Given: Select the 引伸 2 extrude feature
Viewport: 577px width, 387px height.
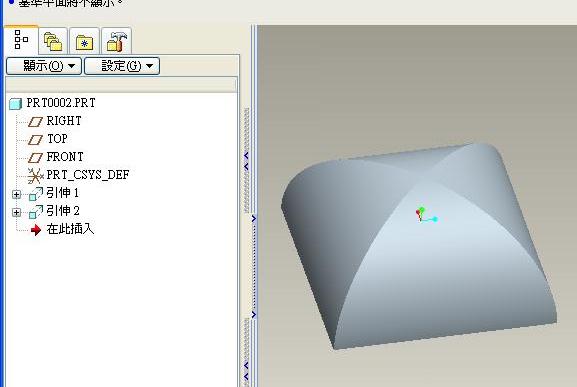Looking at the screenshot, I should coord(63,211).
